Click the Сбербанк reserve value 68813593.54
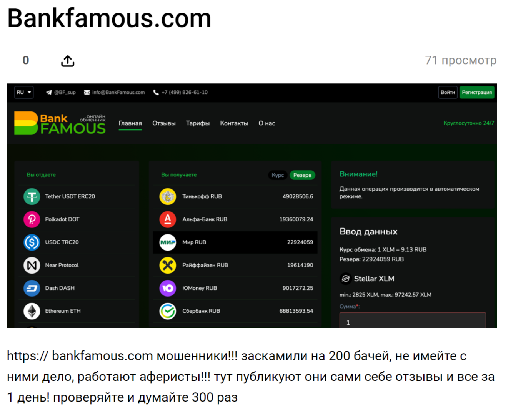Screen dimensions: 508x420 (x=296, y=311)
